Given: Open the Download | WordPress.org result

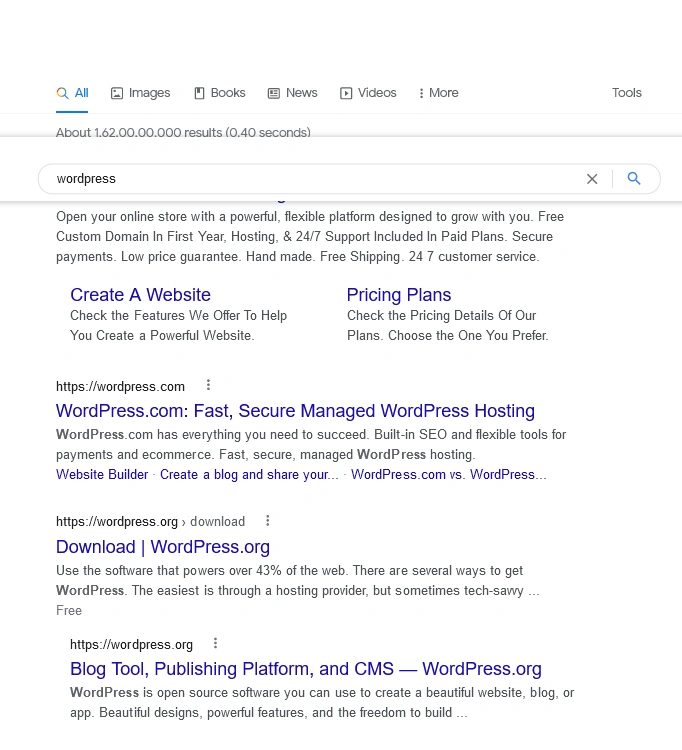Looking at the screenshot, I should tap(163, 547).
